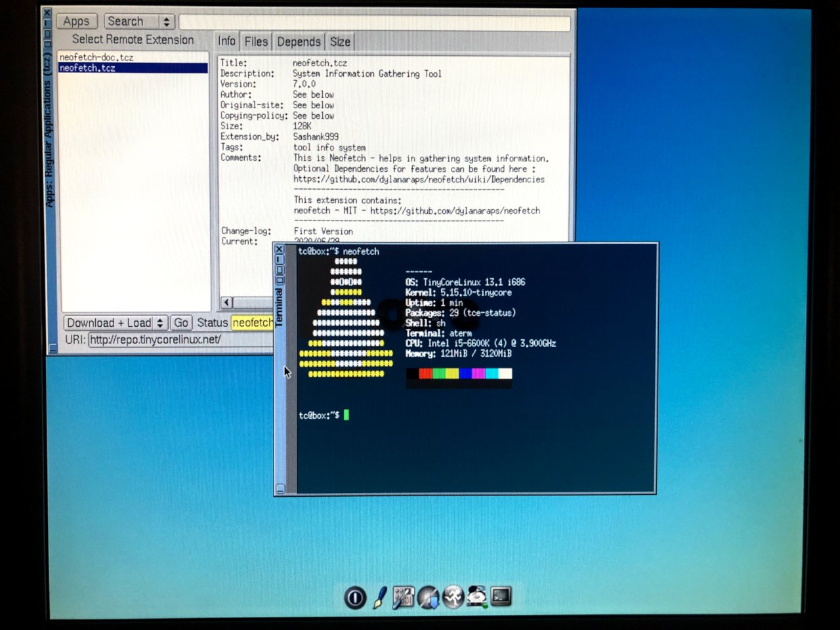Launch the Apps download icon in the dock
Image resolution: width=840 pixels, height=630 pixels.
click(x=429, y=597)
